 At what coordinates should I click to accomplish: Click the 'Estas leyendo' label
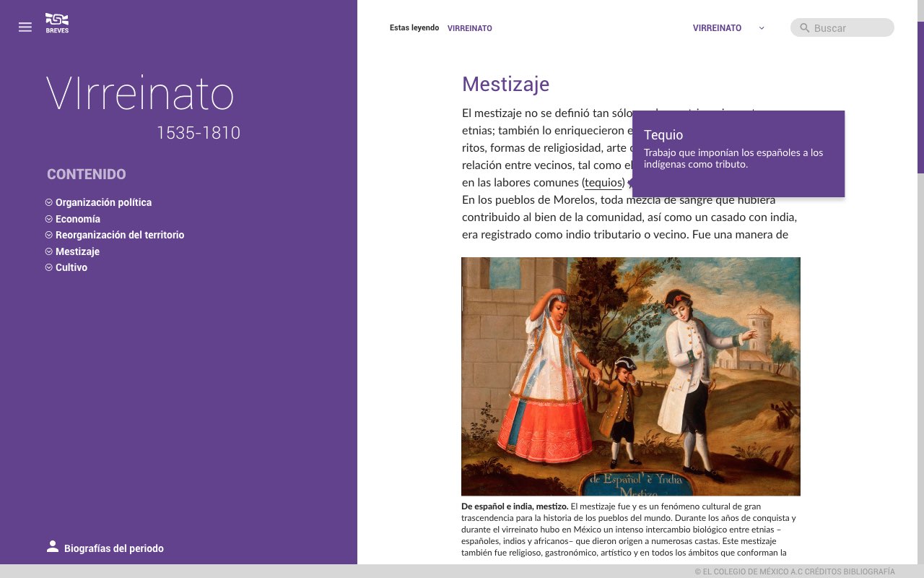point(414,28)
